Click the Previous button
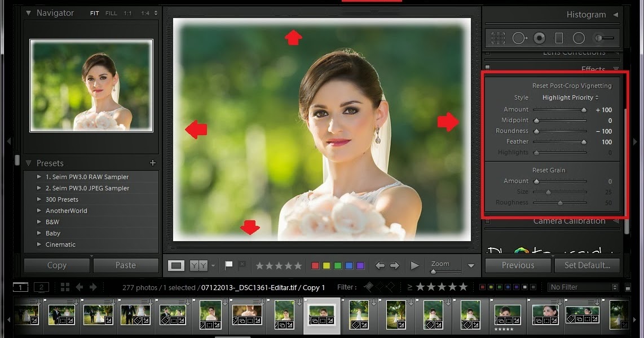Image resolution: width=644 pixels, height=338 pixels. pyautogui.click(x=518, y=265)
